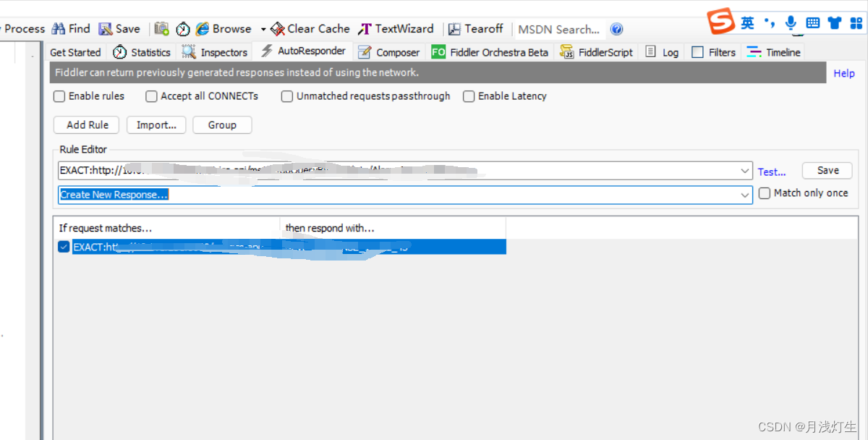The height and width of the screenshot is (440, 868).
Task: Click the Sogou toolbox grid icon
Action: pyautogui.click(x=855, y=23)
